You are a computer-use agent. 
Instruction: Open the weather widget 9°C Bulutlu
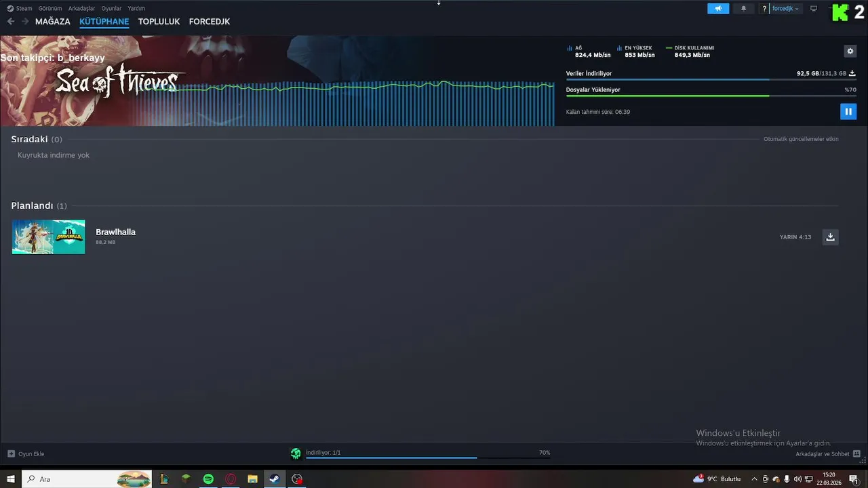coord(717,479)
